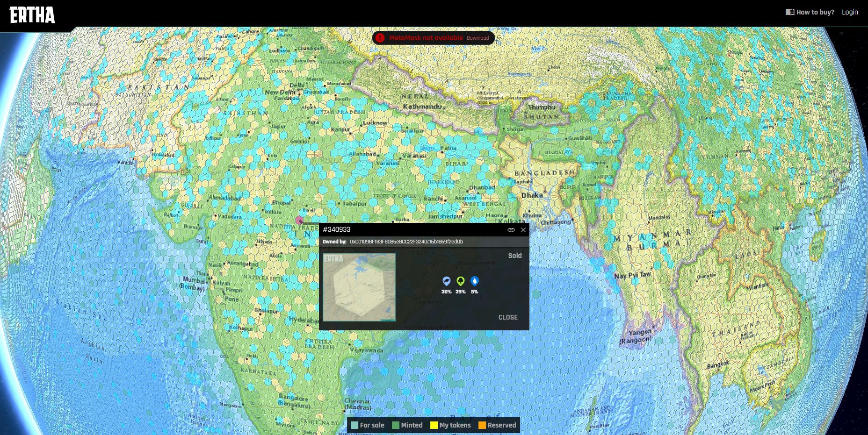Click the Mandalay label on the map

point(659,217)
